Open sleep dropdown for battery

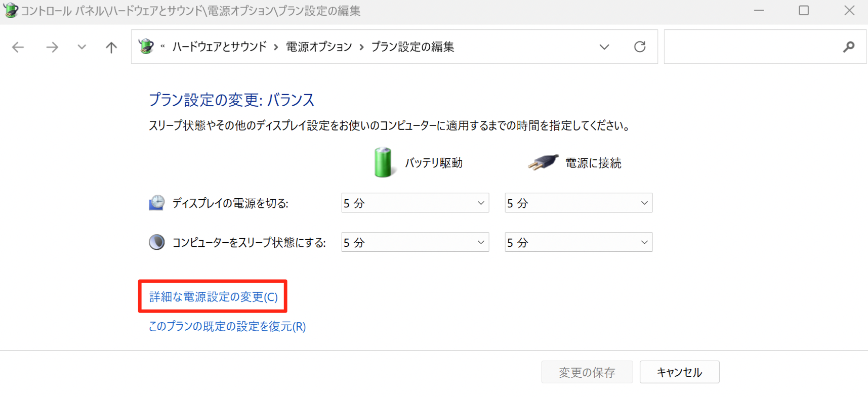[415, 242]
